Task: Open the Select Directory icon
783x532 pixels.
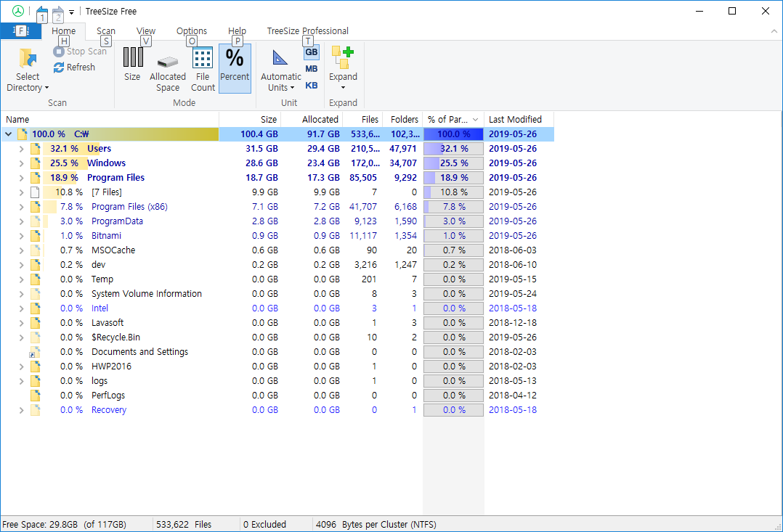Action: point(28,58)
